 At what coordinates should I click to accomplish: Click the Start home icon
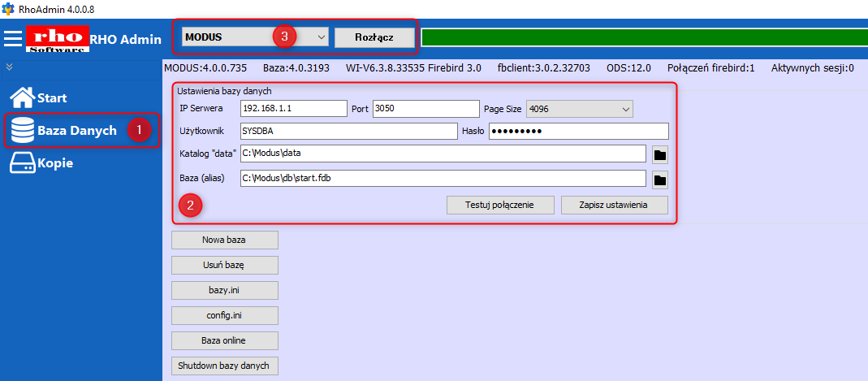click(21, 97)
